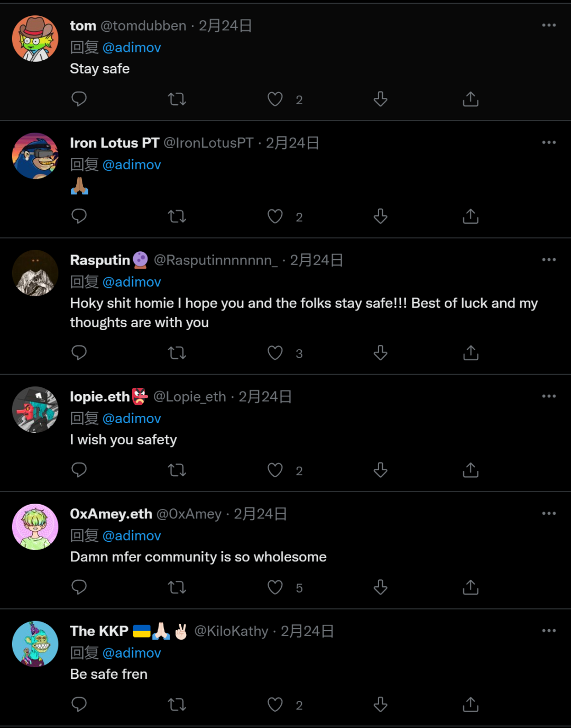Share tom's "Stay safe" tweet
The height and width of the screenshot is (728, 571).
[x=471, y=99]
